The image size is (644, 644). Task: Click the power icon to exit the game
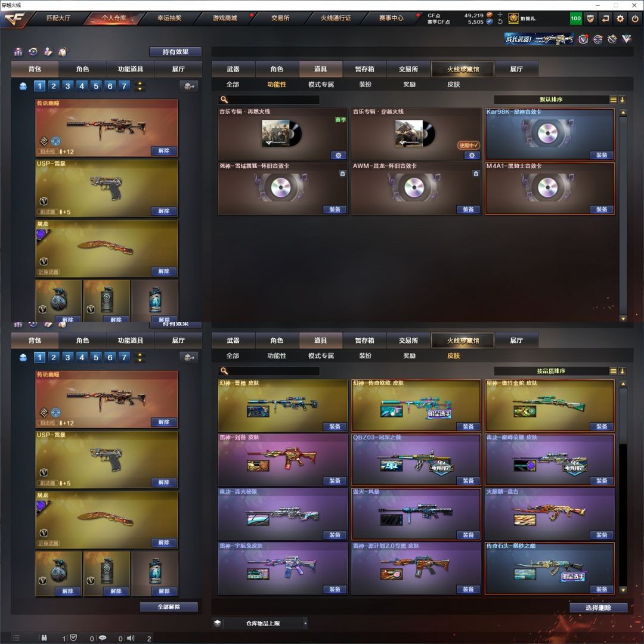click(x=635, y=18)
